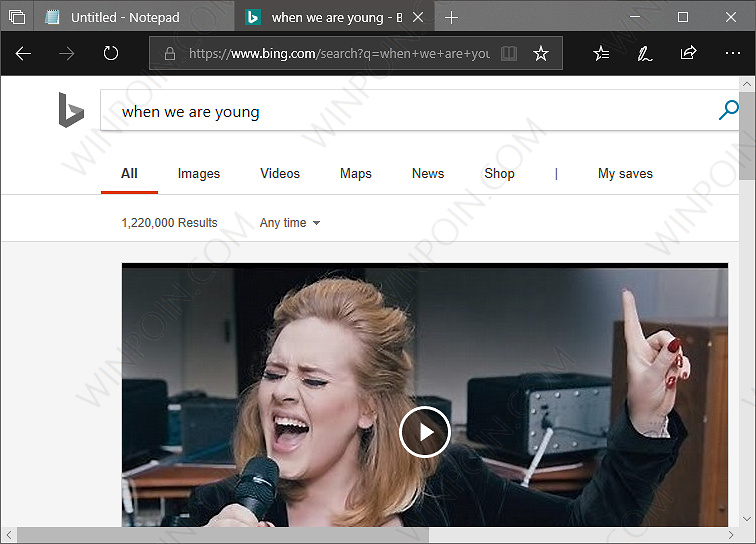The height and width of the screenshot is (544, 756).
Task: Click the Bing logo
Action: click(71, 110)
